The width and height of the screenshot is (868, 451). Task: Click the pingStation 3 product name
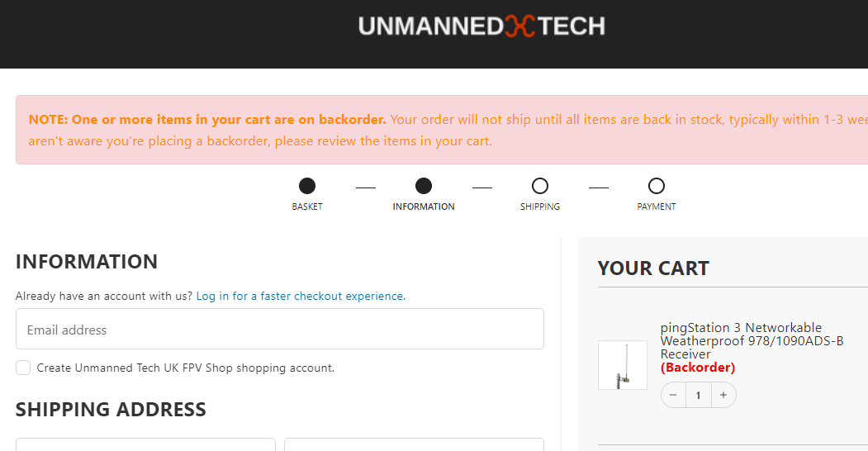(752, 341)
